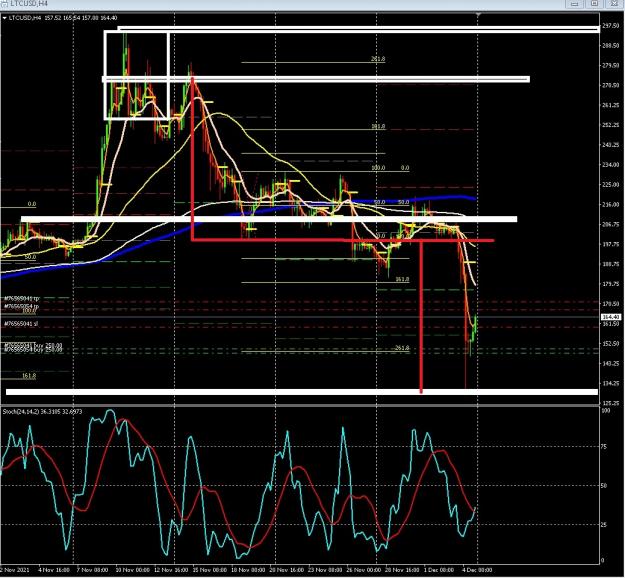Click the small triangle before the LTCUSD,H4 chart label
625x578 pixels.
coord(5,18)
